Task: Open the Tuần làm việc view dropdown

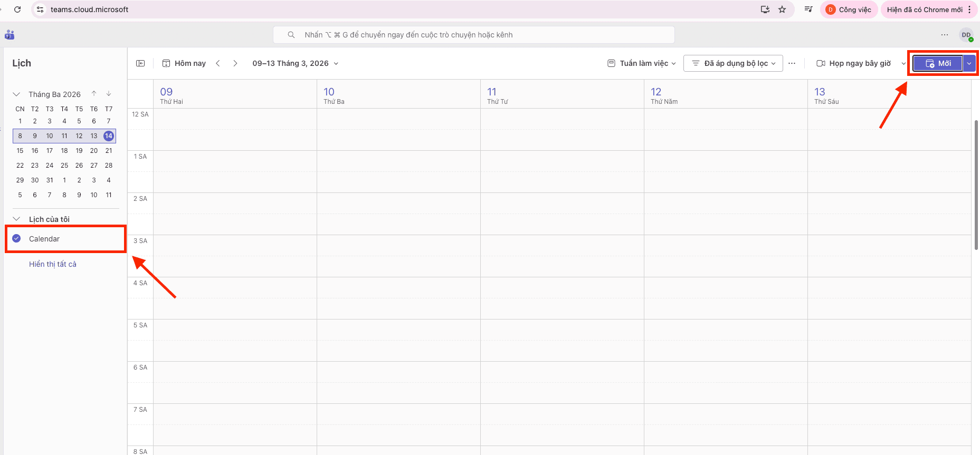Action: [x=641, y=63]
